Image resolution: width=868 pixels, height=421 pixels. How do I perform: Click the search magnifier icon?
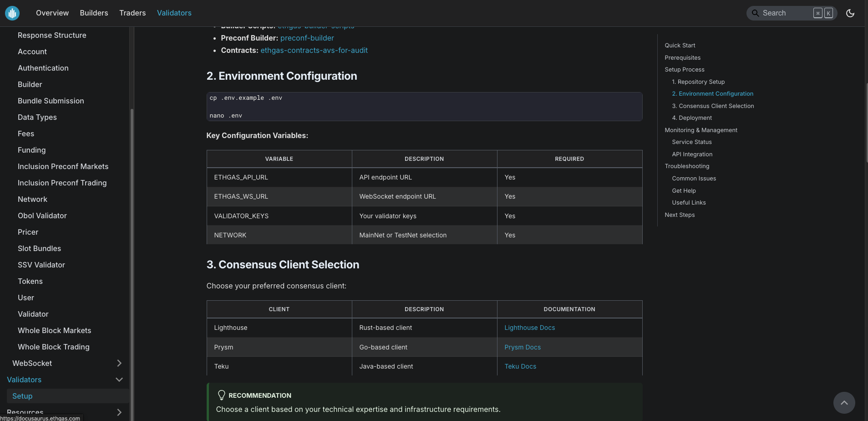[755, 13]
